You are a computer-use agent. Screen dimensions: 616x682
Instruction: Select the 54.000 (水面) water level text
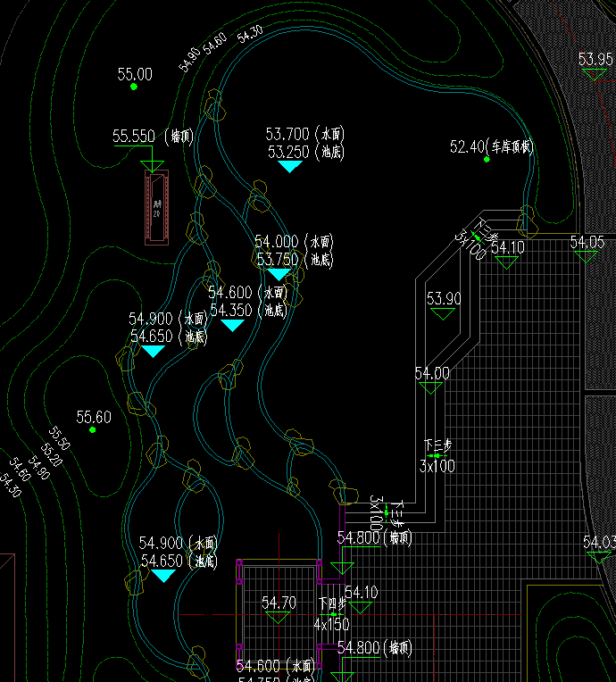pos(294,241)
